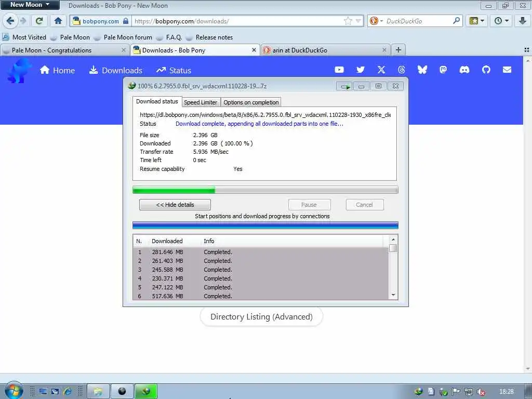Launch Internet Explorer from quick launch
The height and width of the screenshot is (399, 532).
tap(68, 392)
